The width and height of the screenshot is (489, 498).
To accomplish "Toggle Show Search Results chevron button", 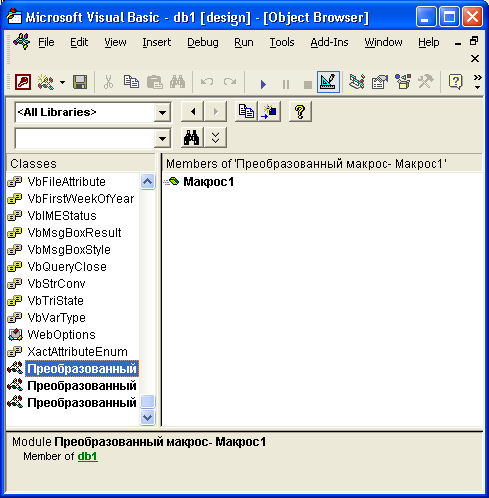I will (216, 137).
